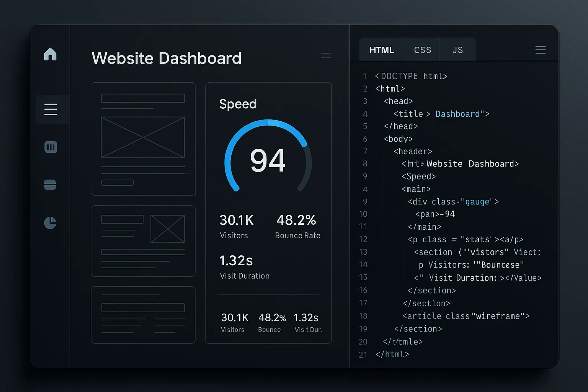
Task: Click the <Speed> tag code line
Action: tap(419, 176)
